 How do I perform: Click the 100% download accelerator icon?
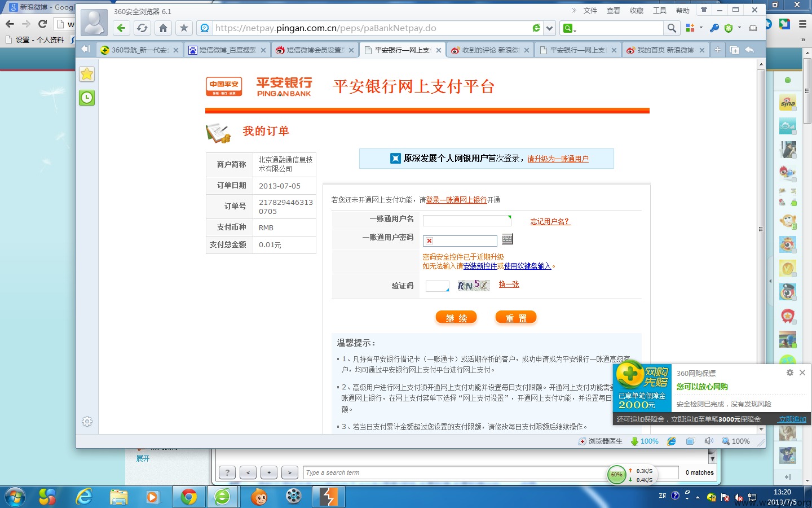[645, 441]
